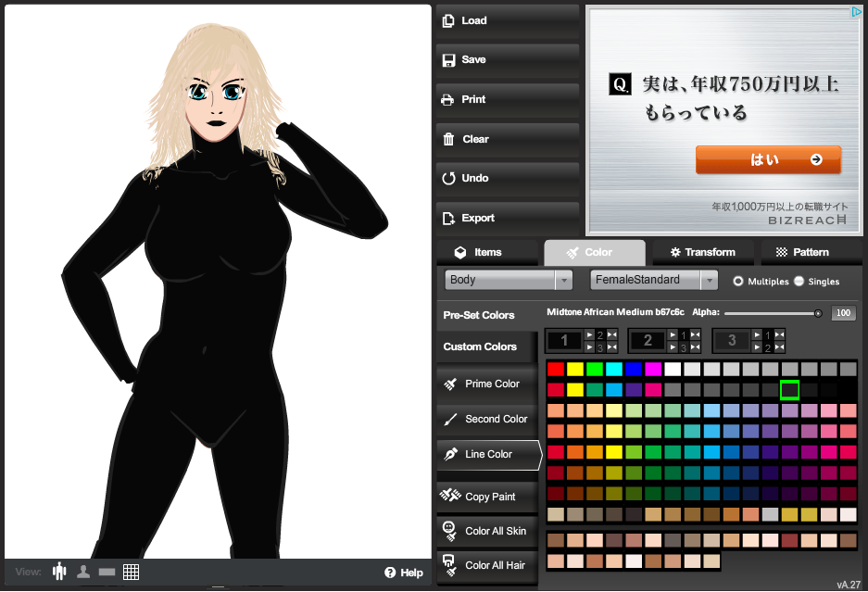Open the Custom Colors section
Image resolution: width=868 pixels, height=592 pixels.
[x=480, y=346]
